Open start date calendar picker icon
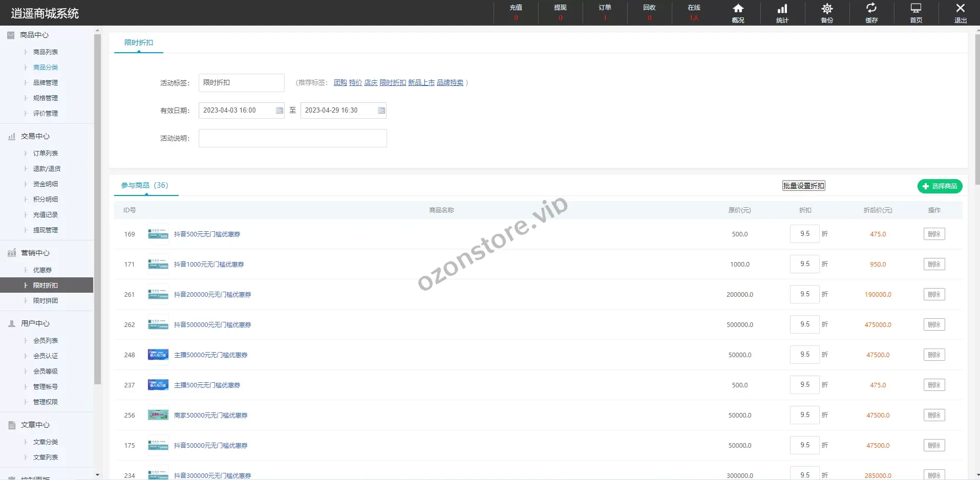The width and height of the screenshot is (980, 480). point(280,111)
